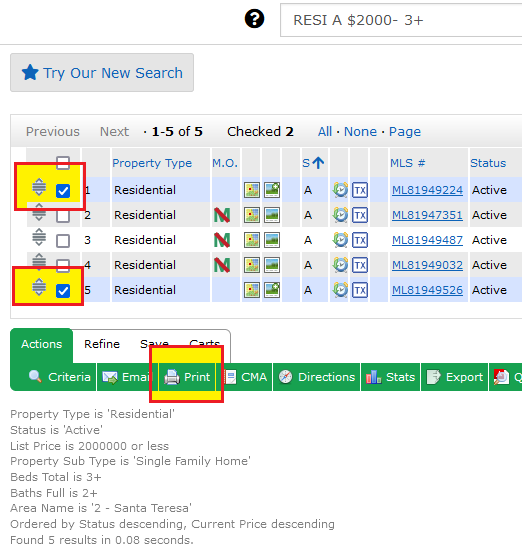Click the M.O. icon on row 3
Screen dimensions: 522x558
point(222,240)
